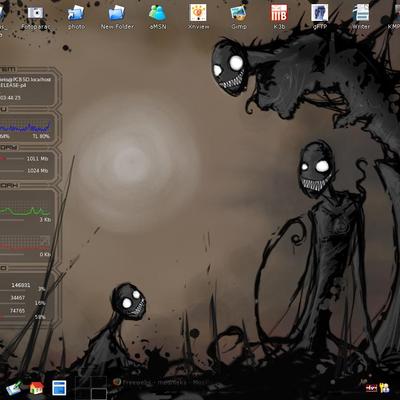Image resolution: width=400 pixels, height=400 pixels.
Task: Click the "1024 Mb" memory value
Action: click(x=37, y=171)
